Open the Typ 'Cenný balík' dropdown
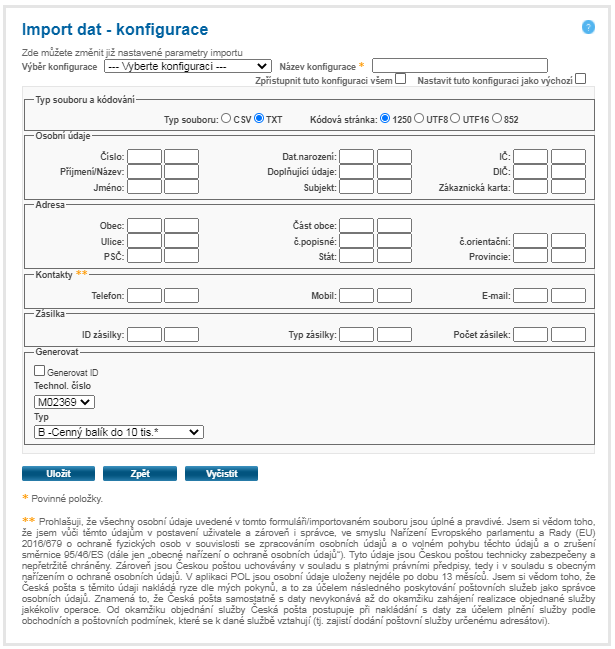Viewport: 615px width, 649px height. (x=118, y=432)
